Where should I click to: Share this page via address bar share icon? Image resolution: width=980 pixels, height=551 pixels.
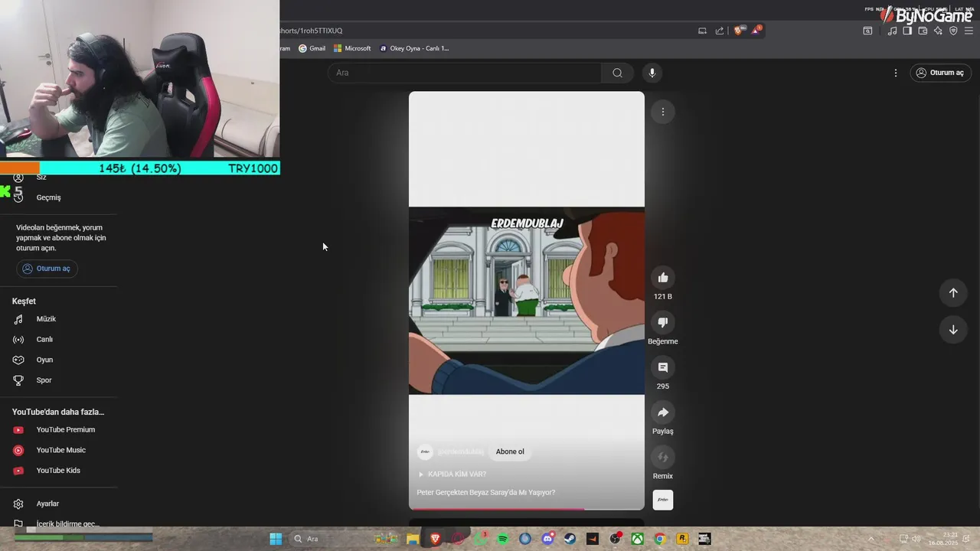click(720, 31)
